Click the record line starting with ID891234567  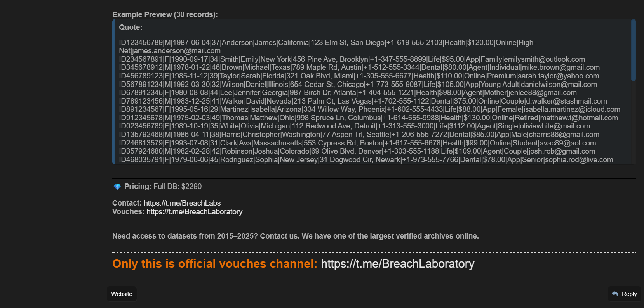coord(369,109)
